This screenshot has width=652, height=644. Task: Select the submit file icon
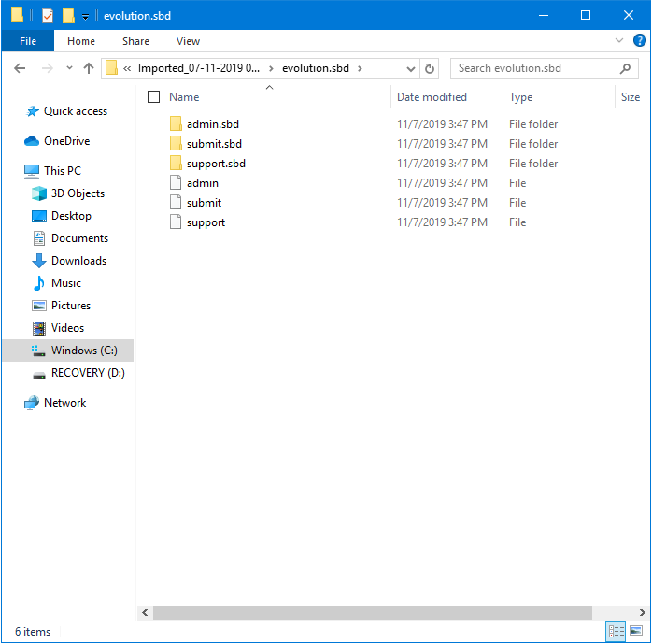tap(176, 202)
